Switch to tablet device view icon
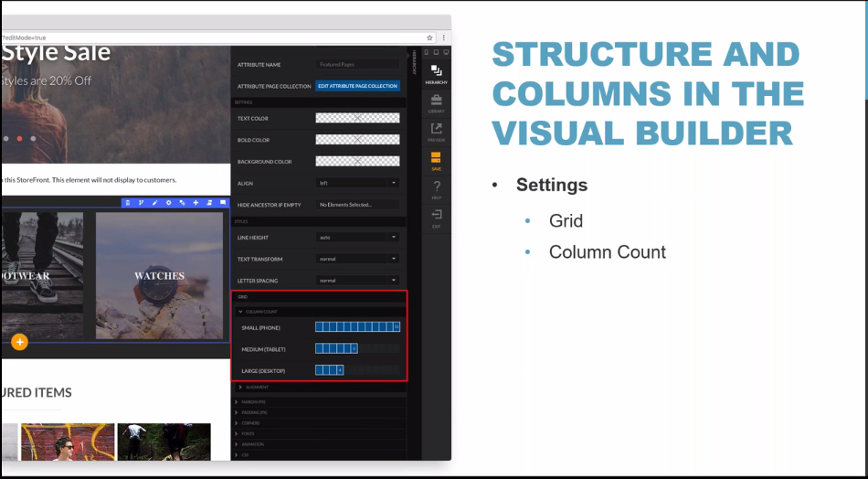The height and width of the screenshot is (479, 868). 436,52
